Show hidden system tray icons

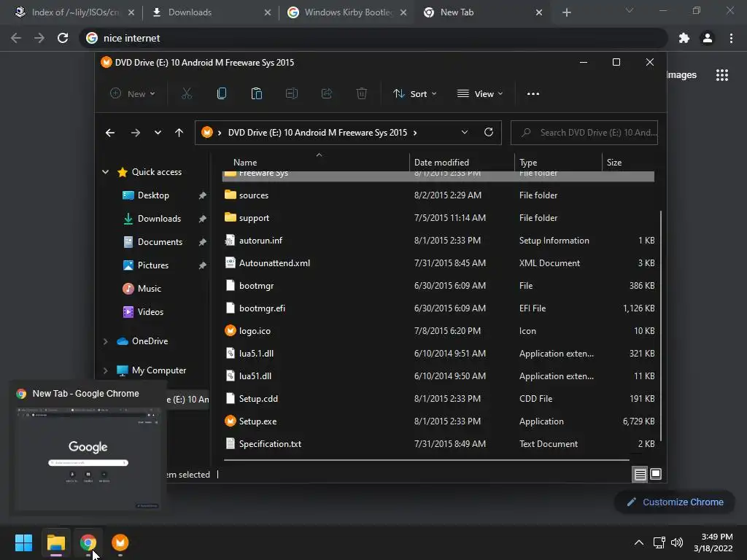click(x=639, y=542)
